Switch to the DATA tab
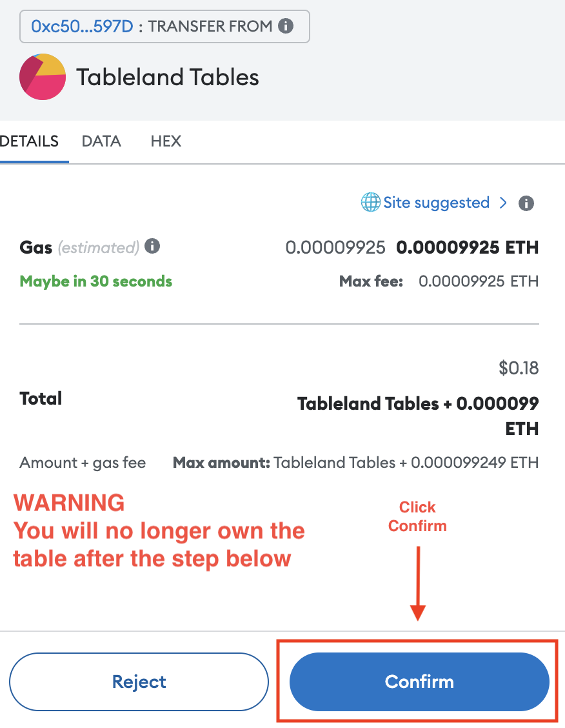Screen dimensions: 565x728 101,141
